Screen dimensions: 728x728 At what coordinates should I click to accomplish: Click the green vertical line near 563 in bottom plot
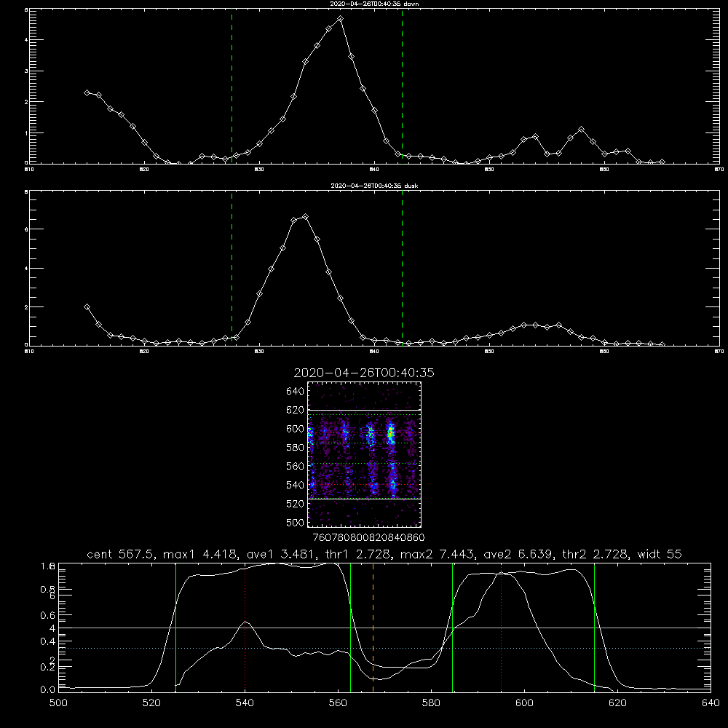(350, 628)
